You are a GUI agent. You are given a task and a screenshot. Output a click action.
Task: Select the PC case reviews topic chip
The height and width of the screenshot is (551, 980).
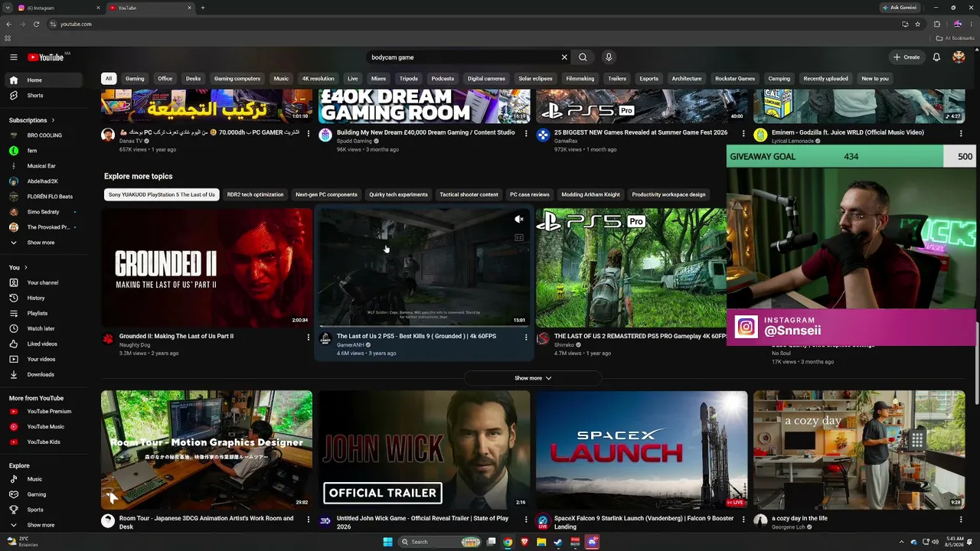(x=530, y=194)
